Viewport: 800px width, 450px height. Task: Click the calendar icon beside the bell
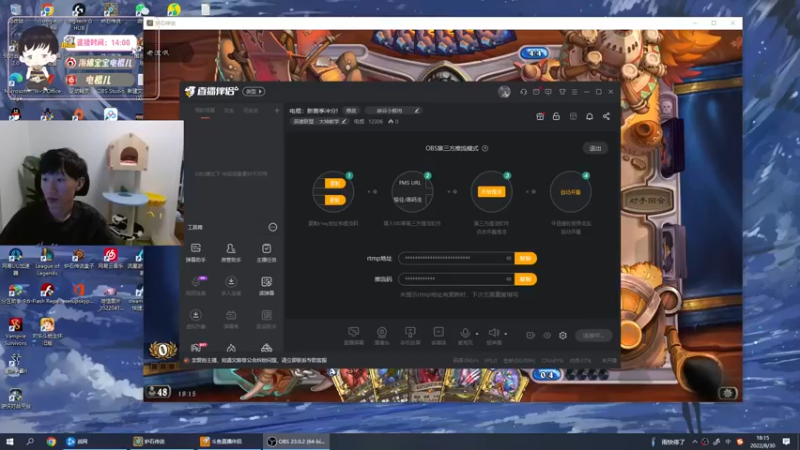[x=573, y=116]
